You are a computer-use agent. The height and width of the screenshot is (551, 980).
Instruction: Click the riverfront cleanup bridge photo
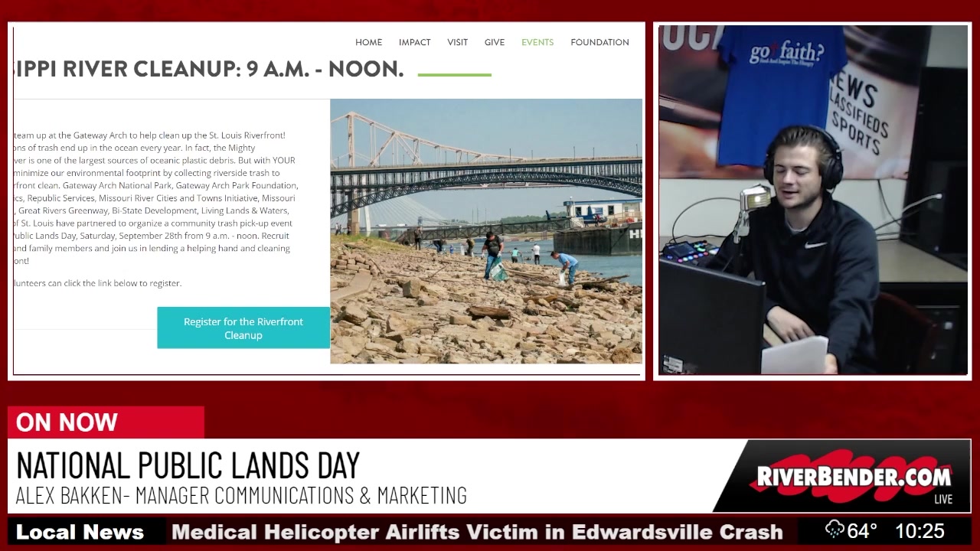pos(486,231)
